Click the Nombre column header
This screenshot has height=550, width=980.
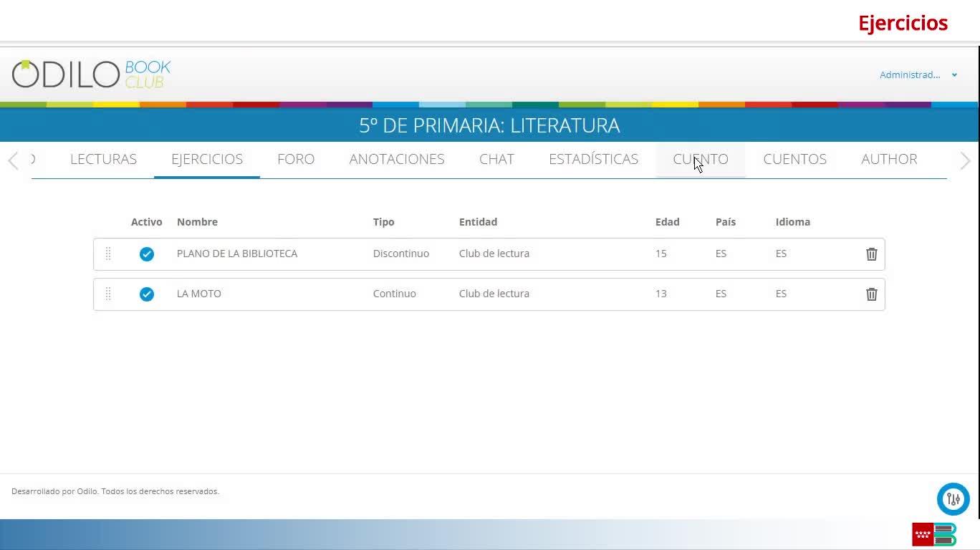pos(197,222)
